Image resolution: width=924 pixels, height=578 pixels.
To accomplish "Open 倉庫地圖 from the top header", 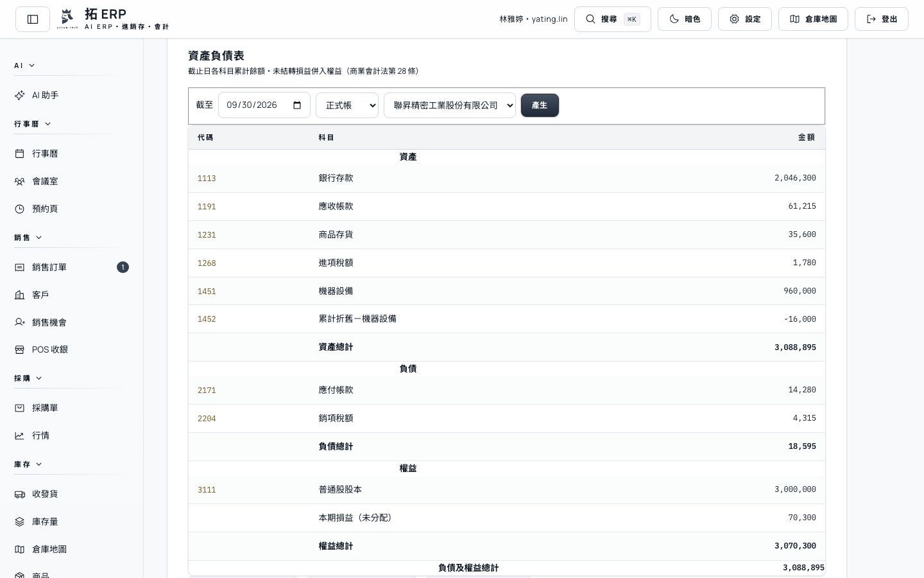I will [x=813, y=19].
